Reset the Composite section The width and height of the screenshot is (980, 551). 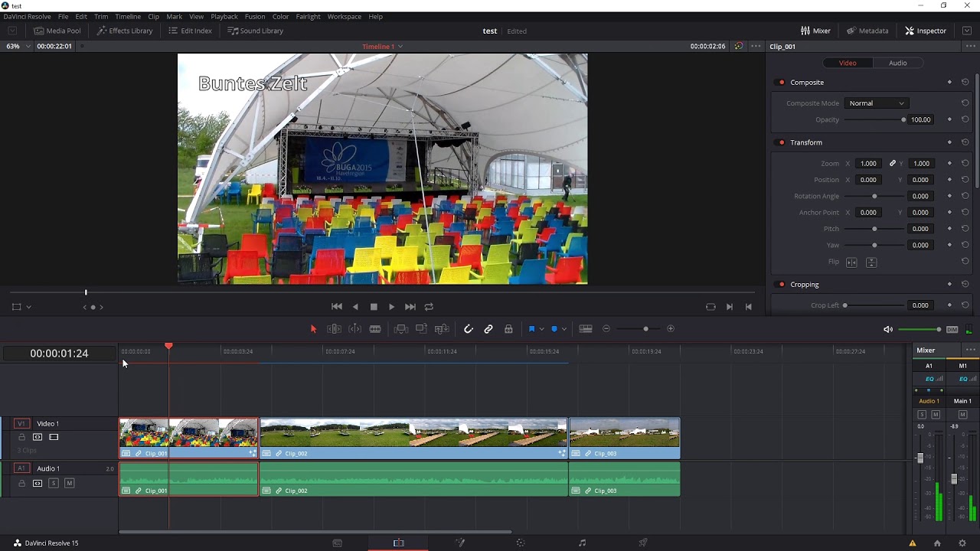point(965,82)
